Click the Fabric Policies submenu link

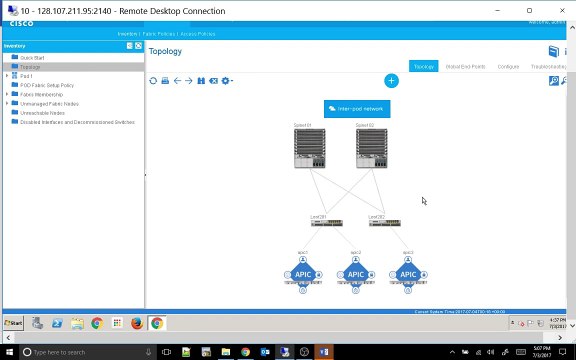coord(159,34)
